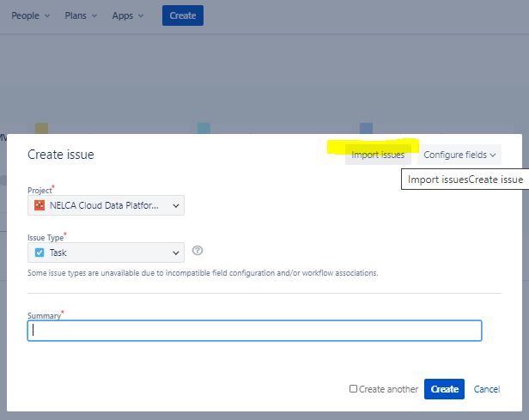This screenshot has width=529, height=420.
Task: Focus the Summary input field
Action: (x=254, y=331)
